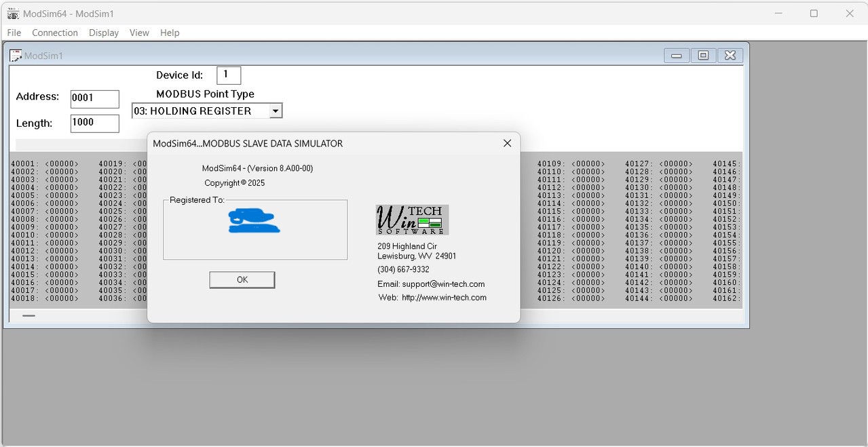This screenshot has height=447, width=868.
Task: Open the View menu
Action: pos(139,33)
